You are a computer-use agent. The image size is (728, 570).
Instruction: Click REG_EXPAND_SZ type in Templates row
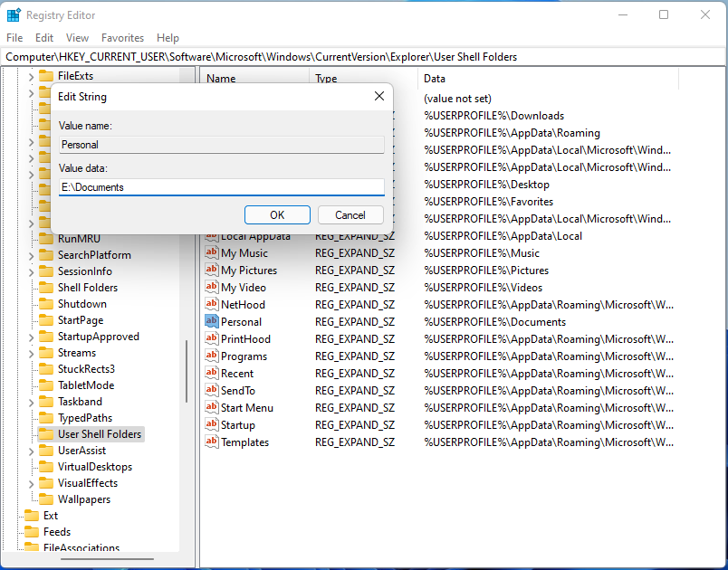click(355, 442)
